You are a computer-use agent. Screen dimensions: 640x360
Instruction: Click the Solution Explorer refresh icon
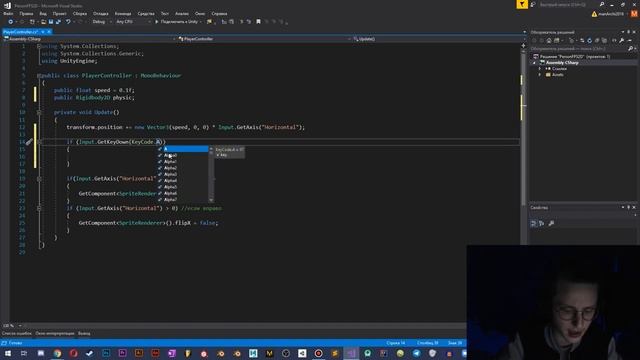pyautogui.click(x=589, y=40)
